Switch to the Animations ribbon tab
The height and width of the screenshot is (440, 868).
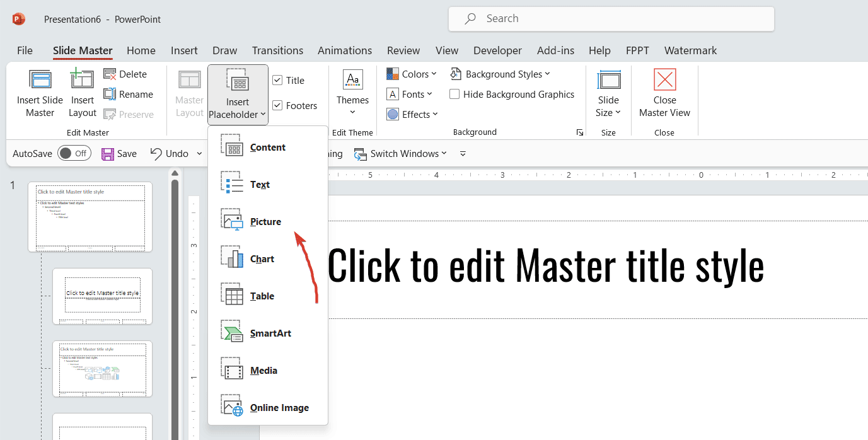(344, 50)
